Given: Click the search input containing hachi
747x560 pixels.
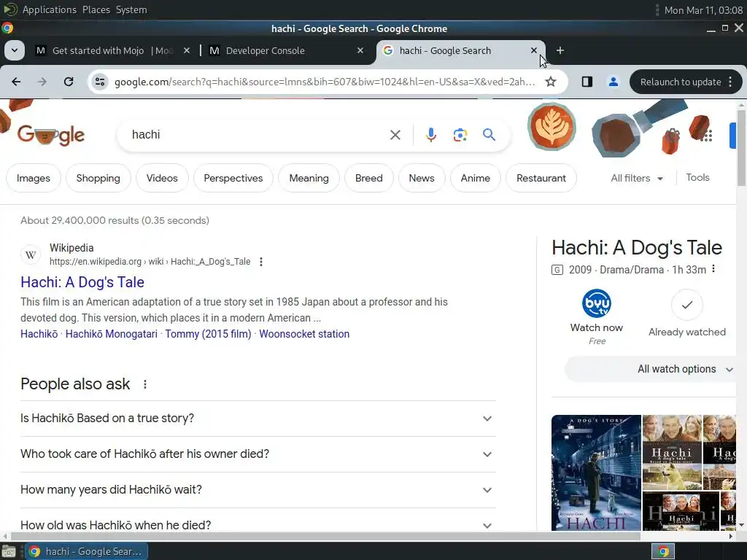Looking at the screenshot, I should (x=258, y=135).
